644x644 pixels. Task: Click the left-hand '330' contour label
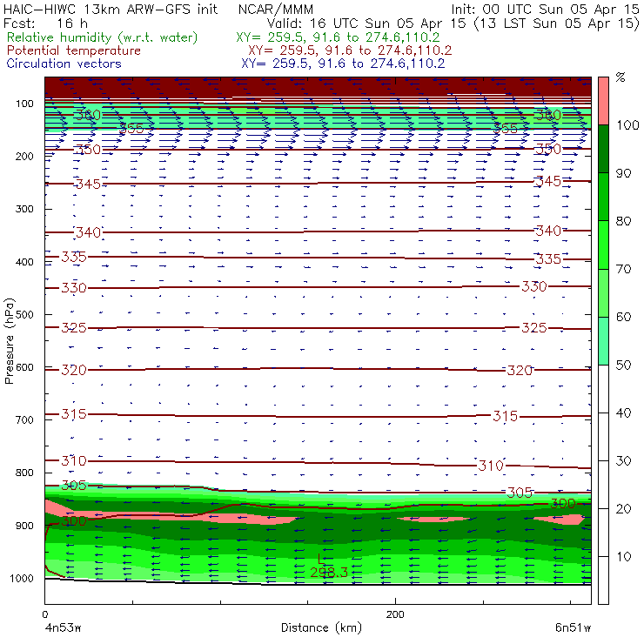tap(74, 288)
